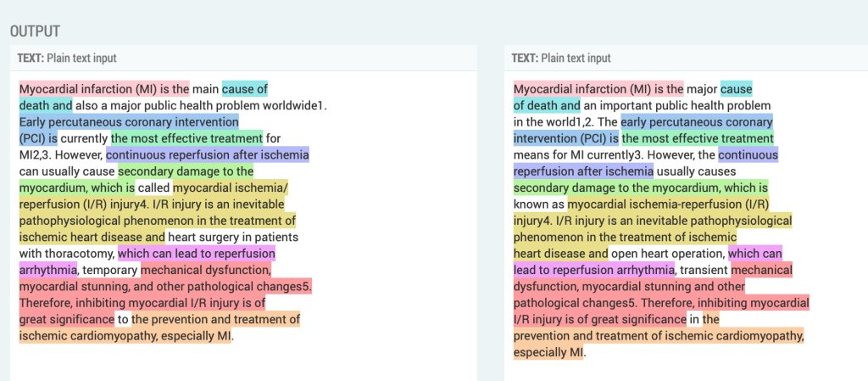Click purple 'continuous reperfusion after ischemia' in left panel
Screen dimensions: 868x381
coord(207,155)
